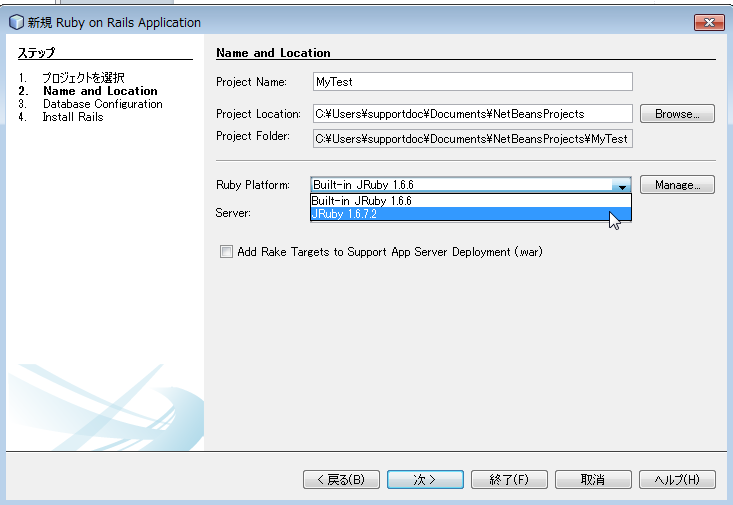The image size is (733, 505).
Task: Choose Built-in JRuby 1.6.6 list option
Action: pyautogui.click(x=471, y=201)
